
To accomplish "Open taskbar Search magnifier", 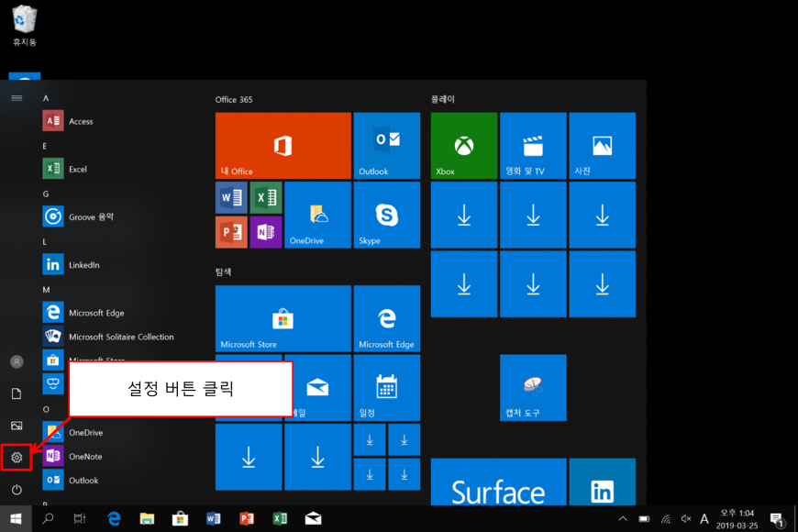I will pyautogui.click(x=48, y=519).
